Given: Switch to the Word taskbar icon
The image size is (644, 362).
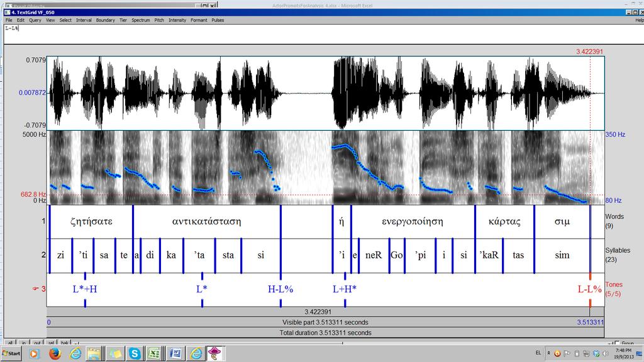Looking at the screenshot, I should tap(176, 353).
